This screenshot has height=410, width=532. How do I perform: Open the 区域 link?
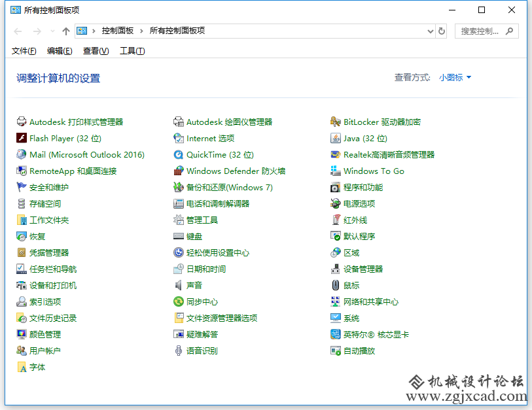click(351, 252)
